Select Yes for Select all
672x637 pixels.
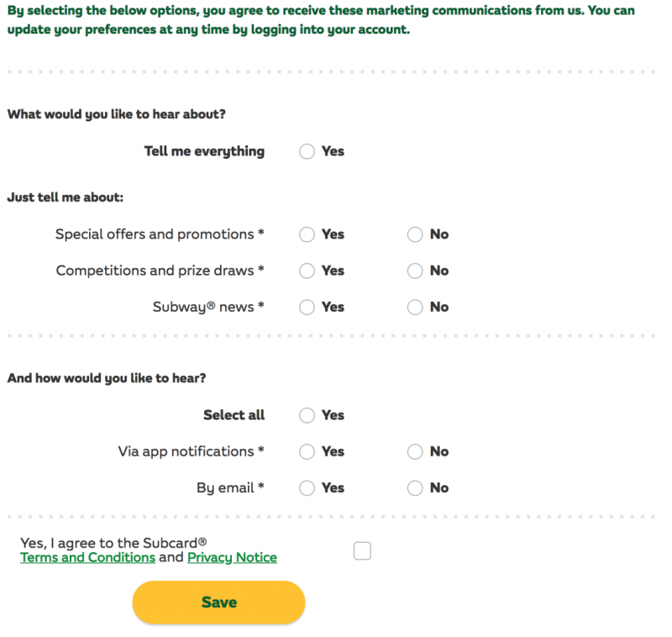coord(307,415)
